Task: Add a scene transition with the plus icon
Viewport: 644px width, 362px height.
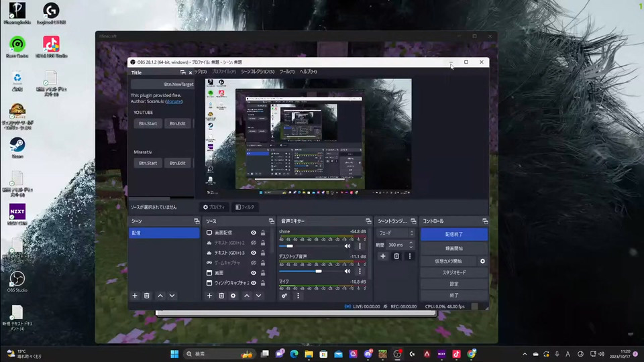Action: point(383,256)
